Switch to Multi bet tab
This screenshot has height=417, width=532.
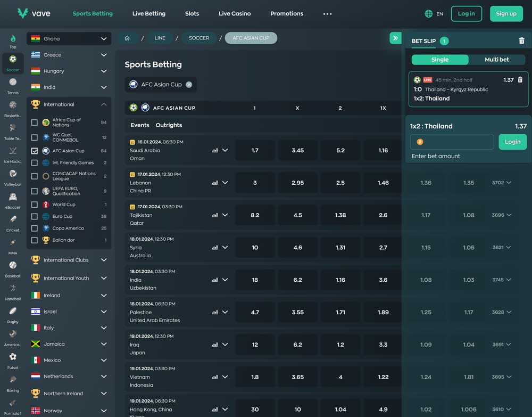pos(497,60)
